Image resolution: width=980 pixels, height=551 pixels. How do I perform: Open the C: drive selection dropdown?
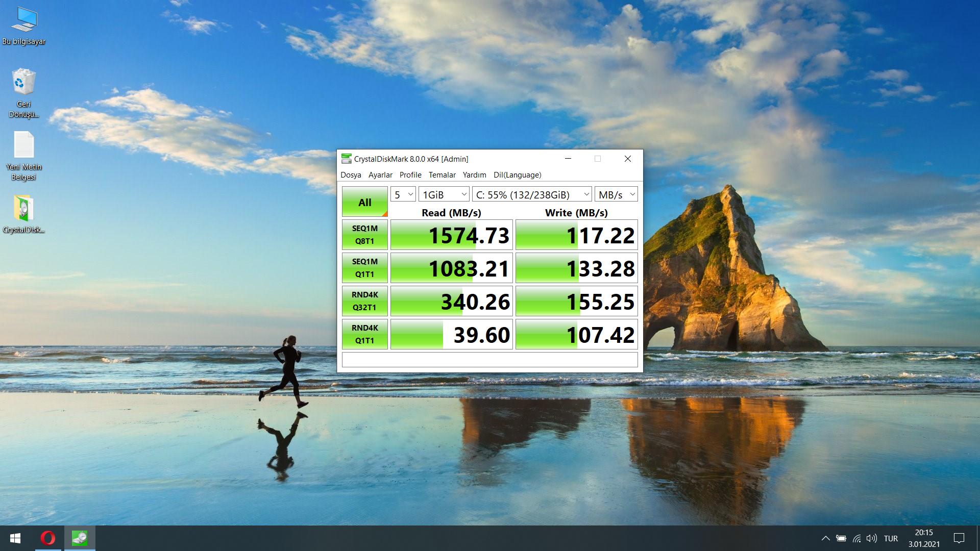pos(532,194)
